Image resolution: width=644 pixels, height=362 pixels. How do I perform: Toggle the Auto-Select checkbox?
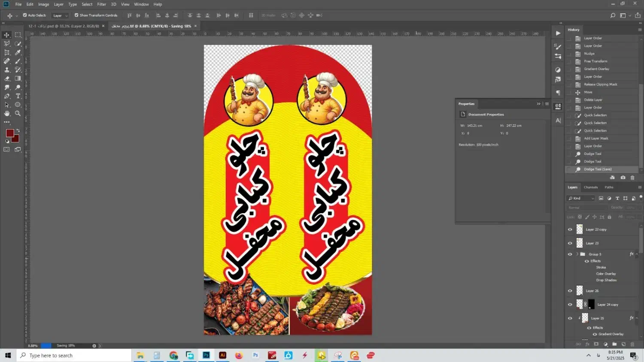coord(25,15)
